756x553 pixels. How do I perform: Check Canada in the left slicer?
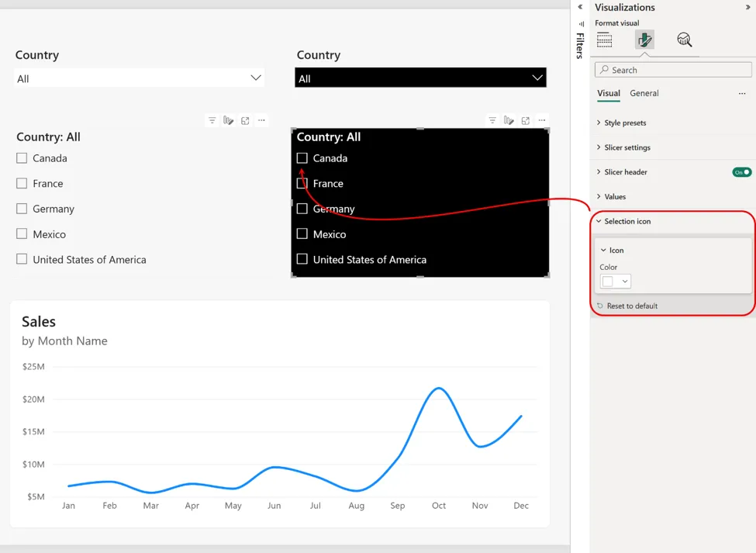coord(22,158)
